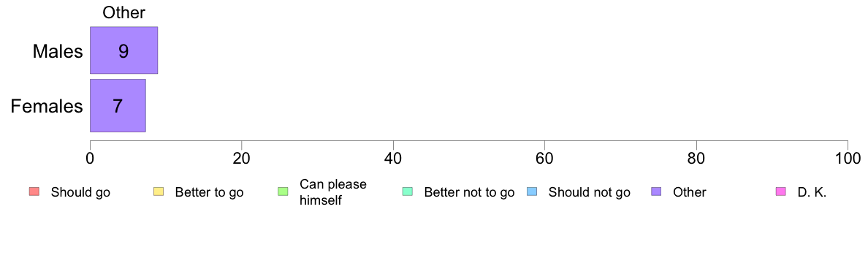Toggle the Other legend label
Viewport: 868px width, 269px height.
click(x=690, y=193)
